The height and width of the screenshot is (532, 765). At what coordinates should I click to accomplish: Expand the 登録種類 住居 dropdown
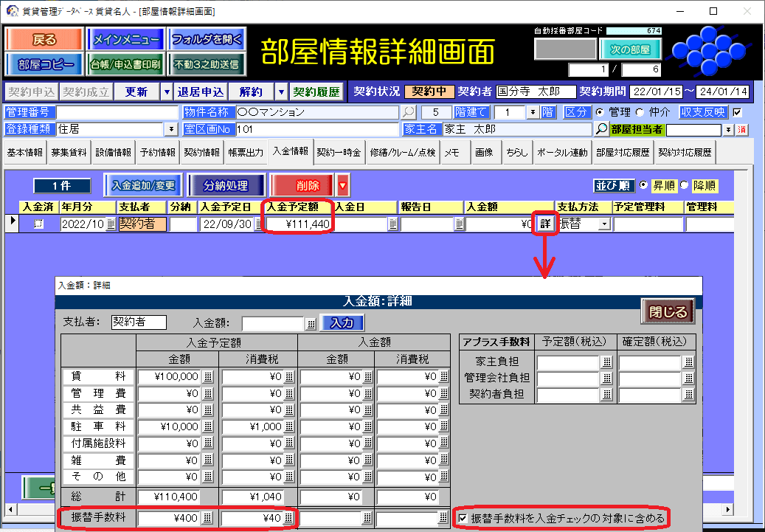click(x=172, y=129)
